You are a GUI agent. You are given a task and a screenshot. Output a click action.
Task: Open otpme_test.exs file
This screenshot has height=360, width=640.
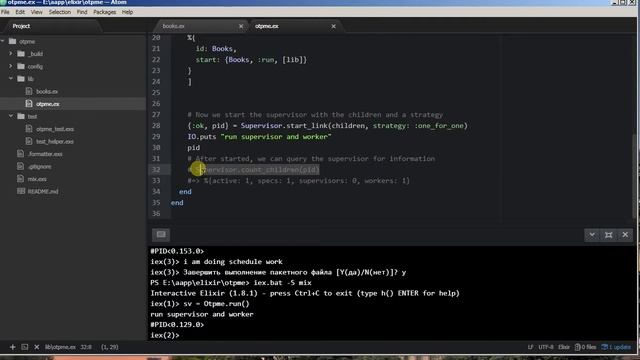55,129
